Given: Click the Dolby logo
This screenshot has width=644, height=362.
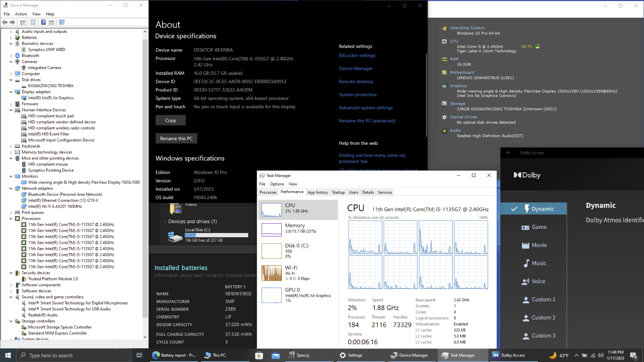Looking at the screenshot, I should 527,175.
